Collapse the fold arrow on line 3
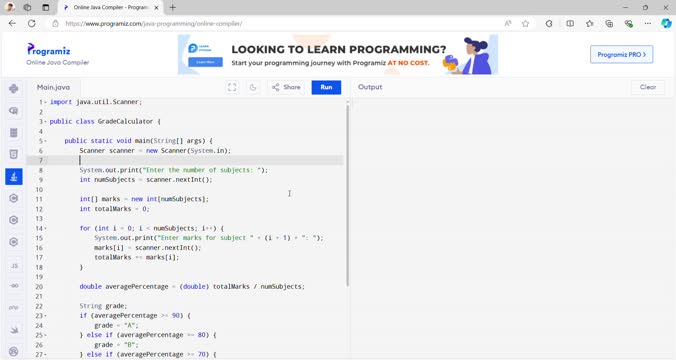The image size is (676, 360). [46, 122]
